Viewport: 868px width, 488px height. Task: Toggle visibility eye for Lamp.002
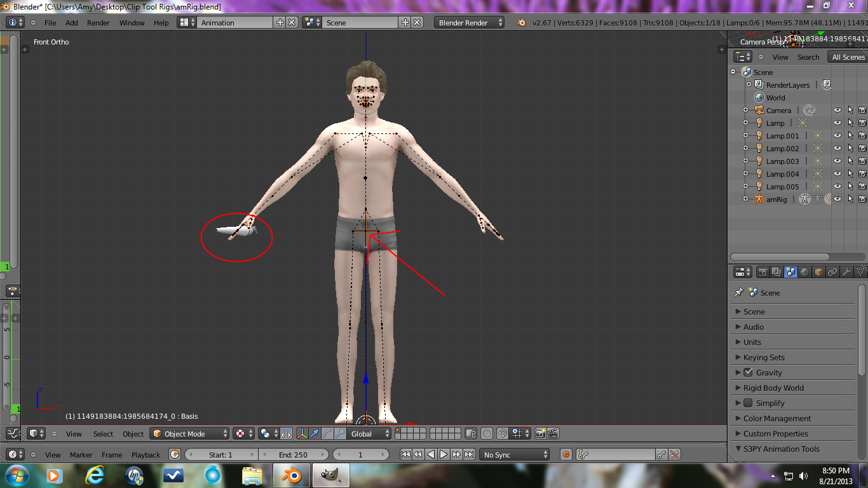point(837,148)
